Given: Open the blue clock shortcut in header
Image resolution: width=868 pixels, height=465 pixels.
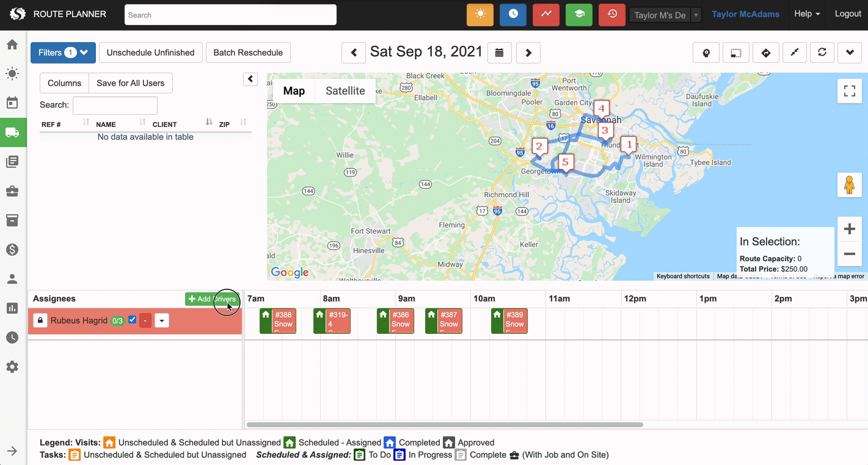Looking at the screenshot, I should coord(512,15).
